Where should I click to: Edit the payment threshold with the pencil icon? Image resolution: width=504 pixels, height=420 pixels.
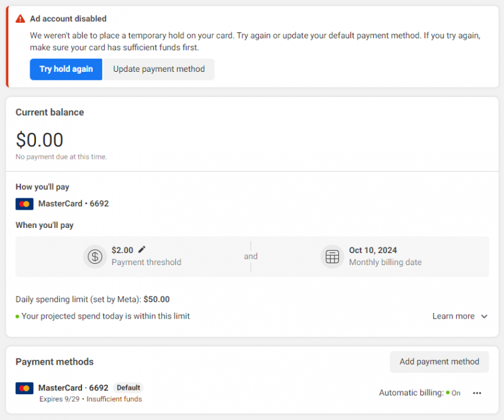tap(142, 249)
